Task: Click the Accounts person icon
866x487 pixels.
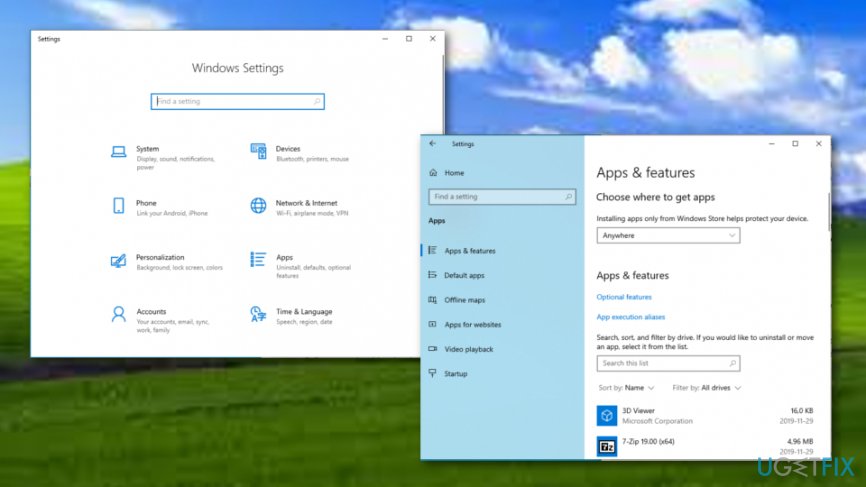Action: (x=118, y=314)
